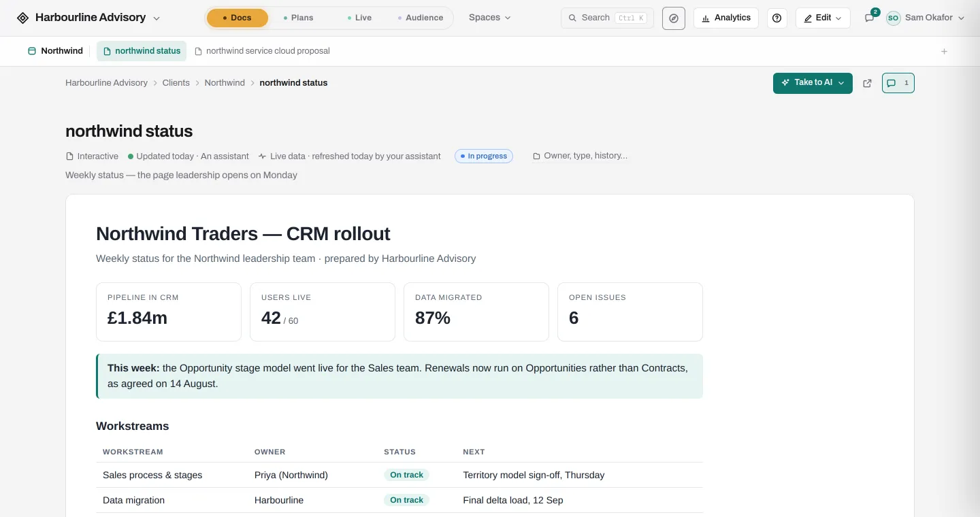Switch to the Audience tab

pyautogui.click(x=421, y=18)
